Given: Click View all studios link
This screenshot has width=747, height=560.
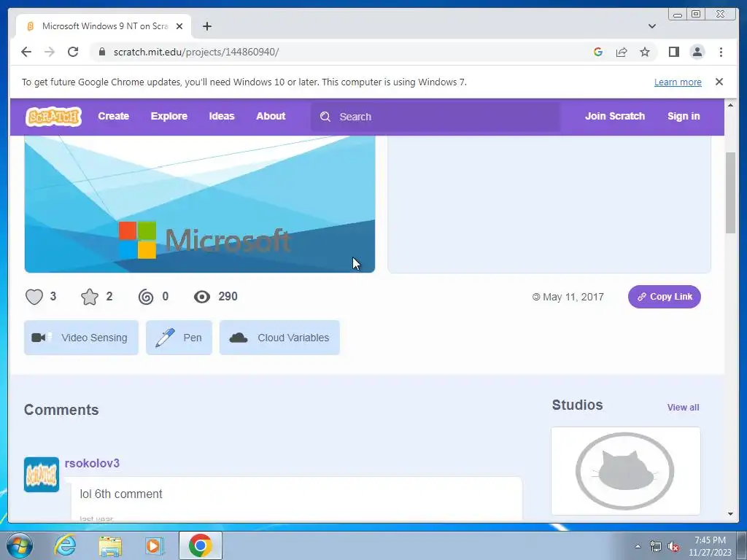Looking at the screenshot, I should tap(683, 407).
